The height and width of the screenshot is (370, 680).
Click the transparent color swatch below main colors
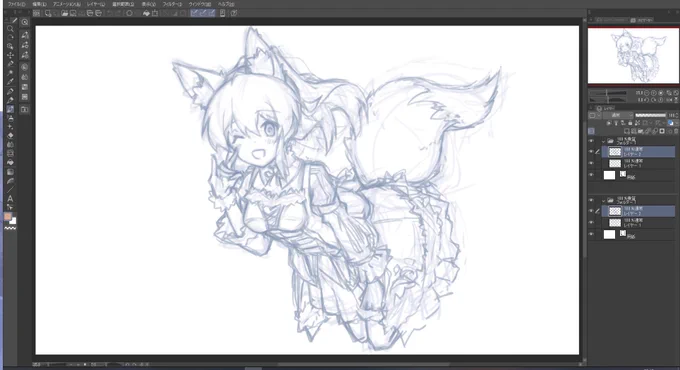(x=10, y=228)
